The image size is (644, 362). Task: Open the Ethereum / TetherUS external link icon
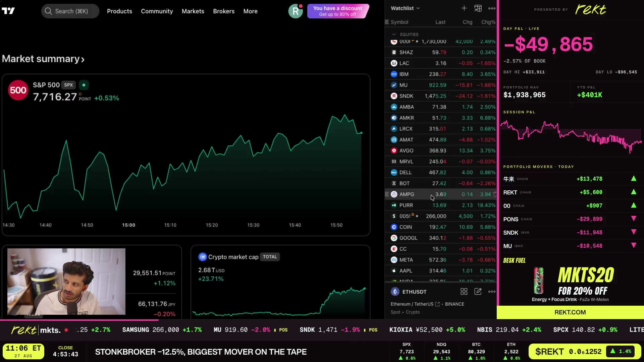click(437, 304)
